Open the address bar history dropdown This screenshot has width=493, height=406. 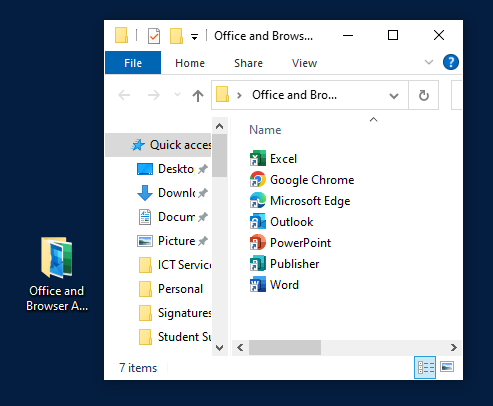[394, 96]
